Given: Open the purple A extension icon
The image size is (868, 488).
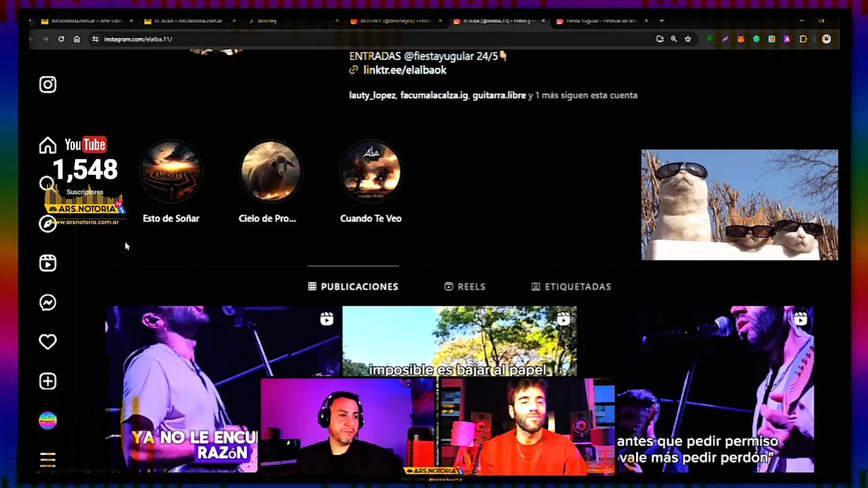Looking at the screenshot, I should pos(787,39).
